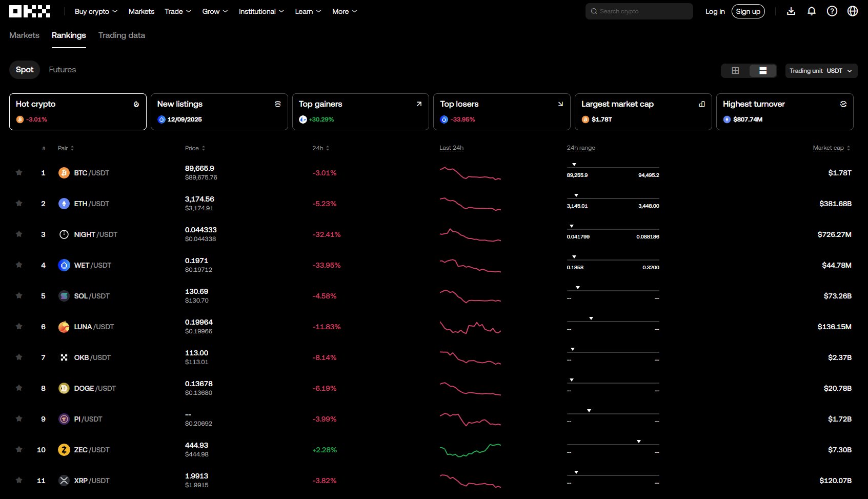Sort the table by Pair
The image size is (868, 499).
(x=66, y=148)
